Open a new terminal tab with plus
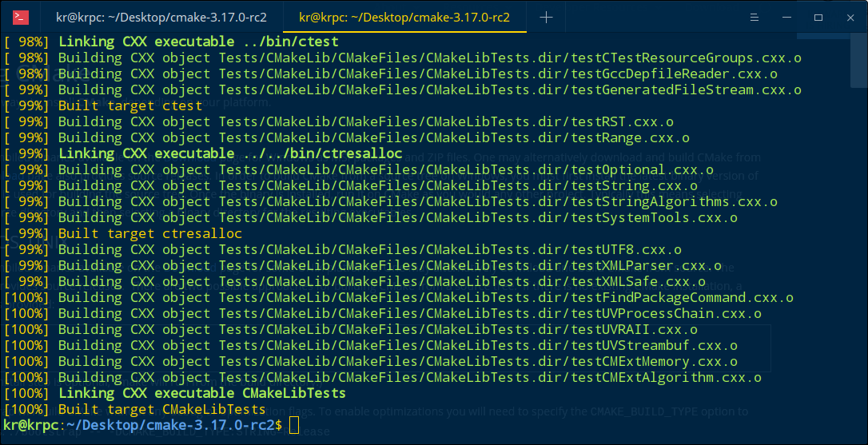Image resolution: width=868 pixels, height=445 pixels. 546,17
